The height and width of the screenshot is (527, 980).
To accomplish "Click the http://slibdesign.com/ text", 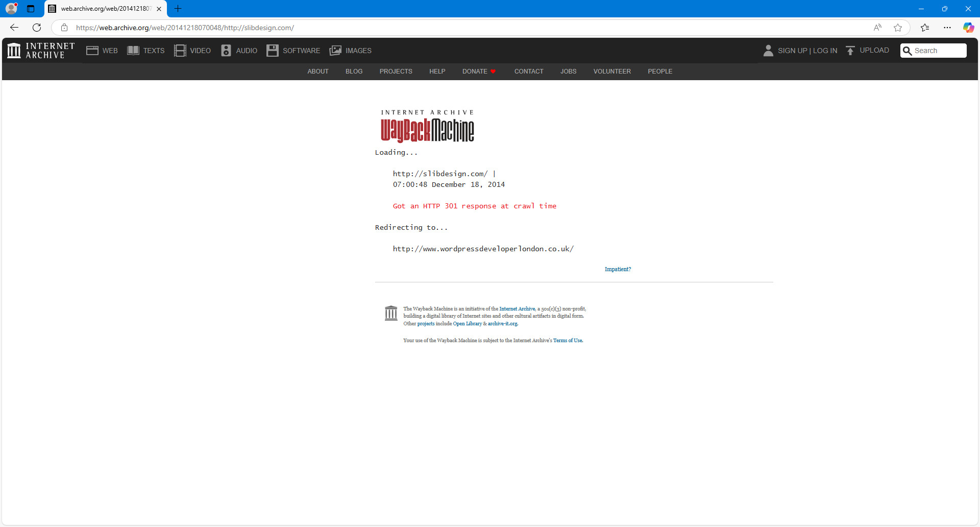I will 440,174.
